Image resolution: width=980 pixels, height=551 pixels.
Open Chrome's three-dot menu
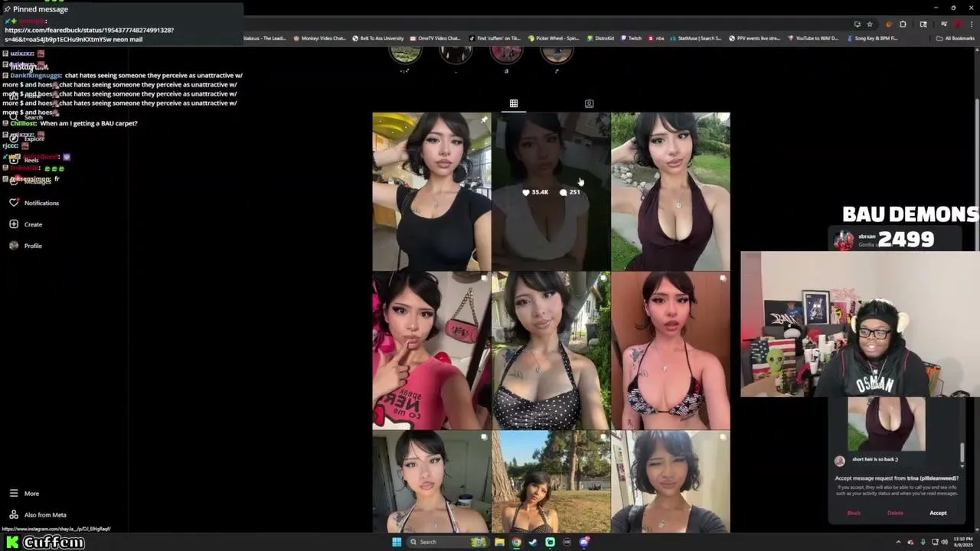[x=971, y=24]
